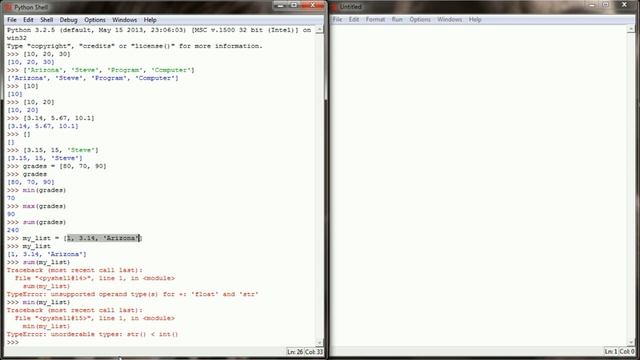
Task: Click 'Ln: 1' in Untitled status bar
Action: pos(611,351)
